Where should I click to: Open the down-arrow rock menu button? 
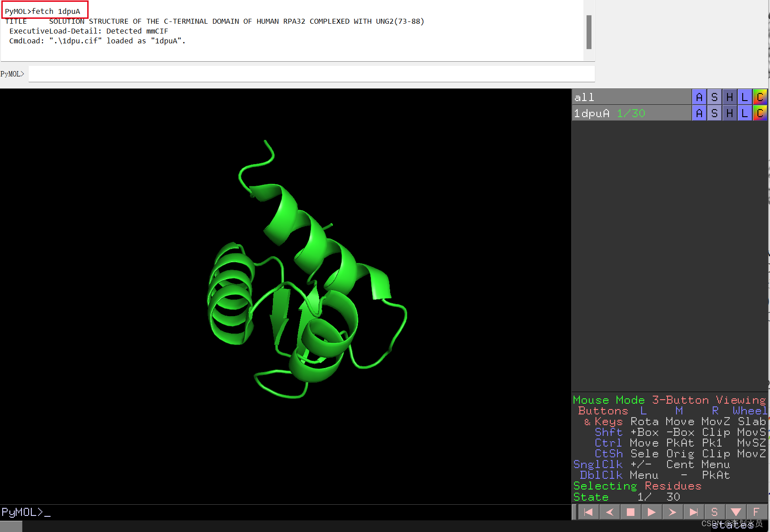pyautogui.click(x=736, y=512)
